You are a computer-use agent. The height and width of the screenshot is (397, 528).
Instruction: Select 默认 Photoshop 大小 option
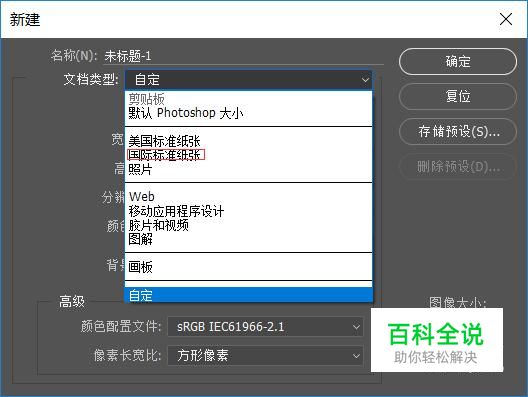(x=249, y=113)
